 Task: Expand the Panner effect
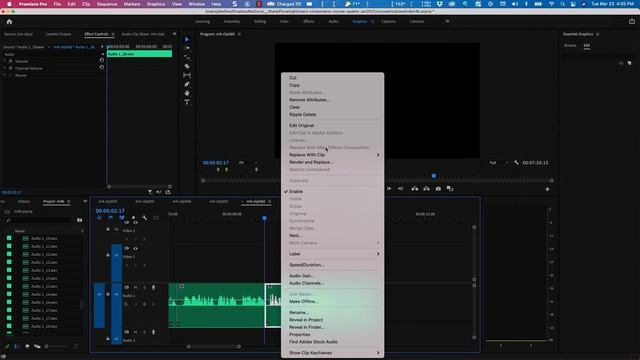point(5,75)
